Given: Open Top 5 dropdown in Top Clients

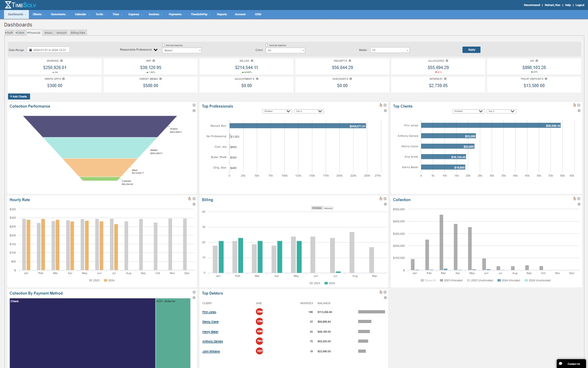Looking at the screenshot, I should [501, 111].
